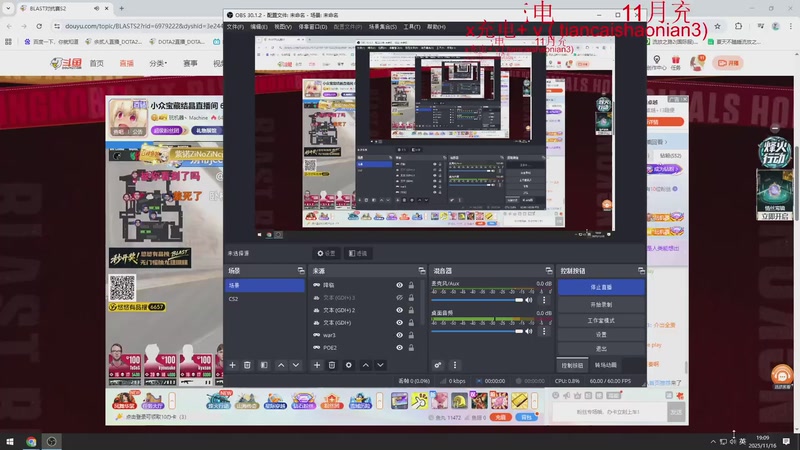Expand the 分类 dropdown in Douyu navigation
This screenshot has height=450, width=800.
point(158,63)
